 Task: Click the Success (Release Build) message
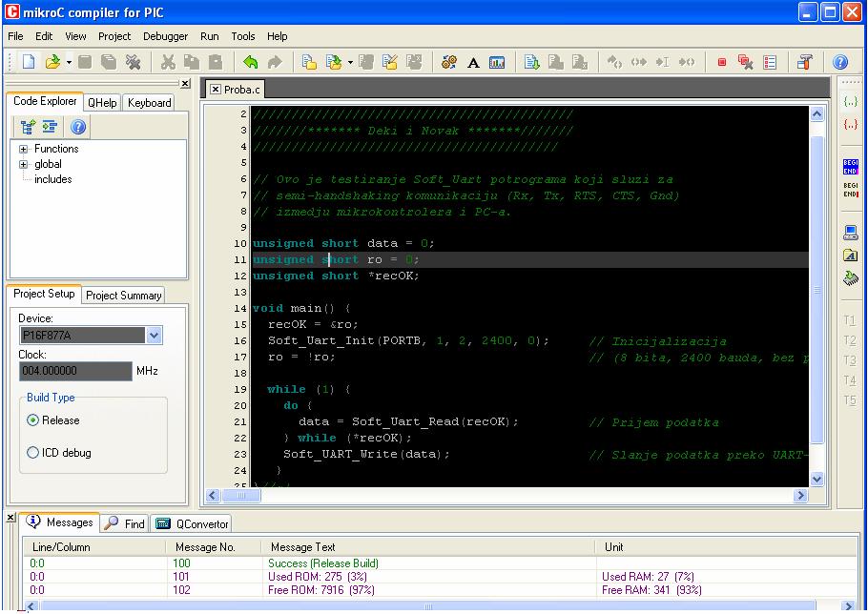pyautogui.click(x=323, y=563)
